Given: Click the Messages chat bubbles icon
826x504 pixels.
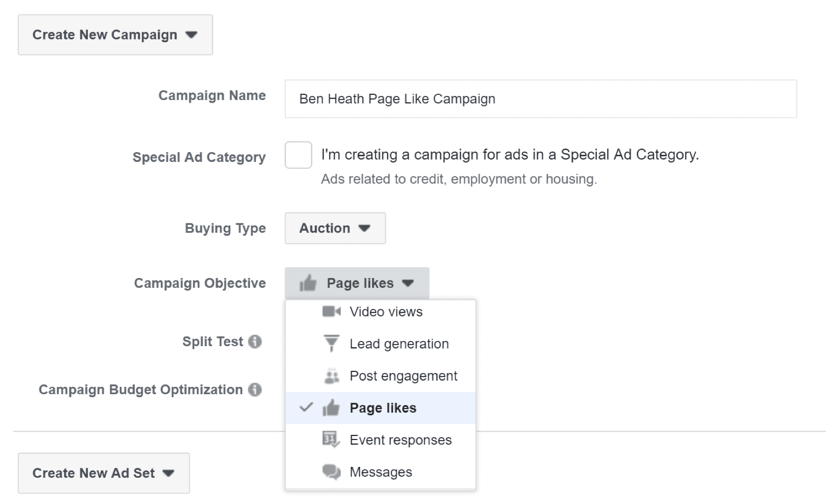Looking at the screenshot, I should pyautogui.click(x=331, y=472).
